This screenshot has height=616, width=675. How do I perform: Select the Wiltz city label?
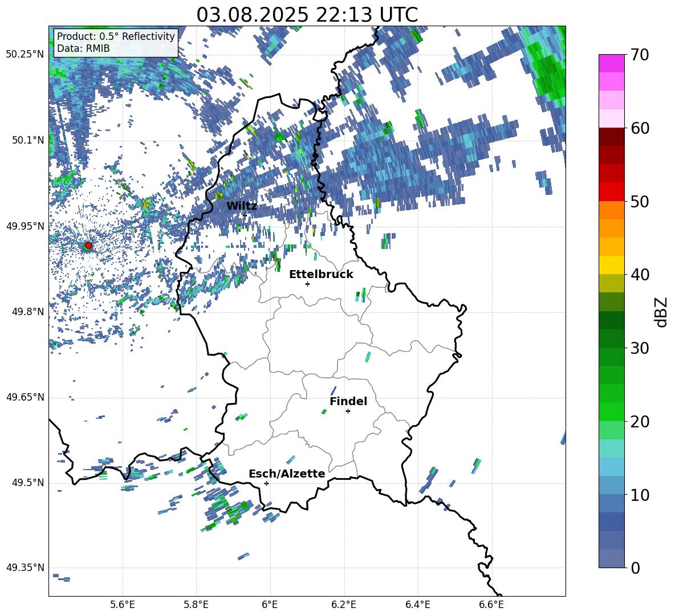242,206
